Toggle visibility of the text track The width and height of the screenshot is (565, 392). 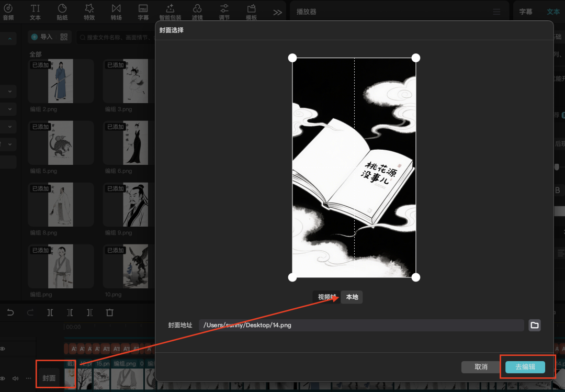(x=3, y=349)
